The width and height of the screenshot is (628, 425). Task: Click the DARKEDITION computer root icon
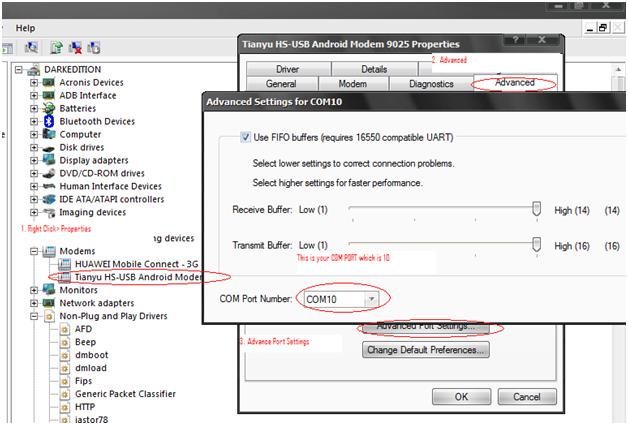34,70
